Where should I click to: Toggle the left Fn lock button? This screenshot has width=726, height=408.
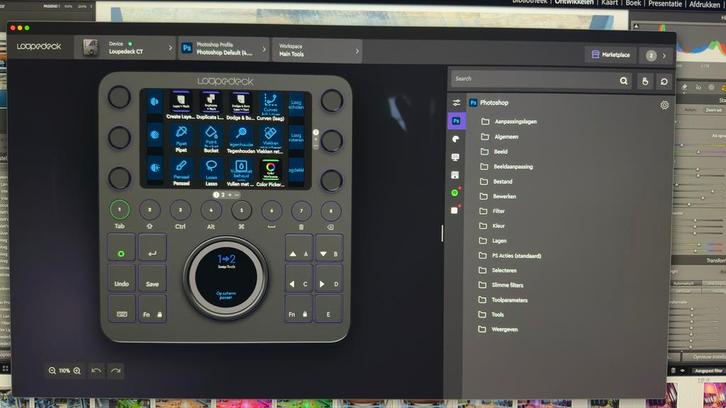(152, 309)
